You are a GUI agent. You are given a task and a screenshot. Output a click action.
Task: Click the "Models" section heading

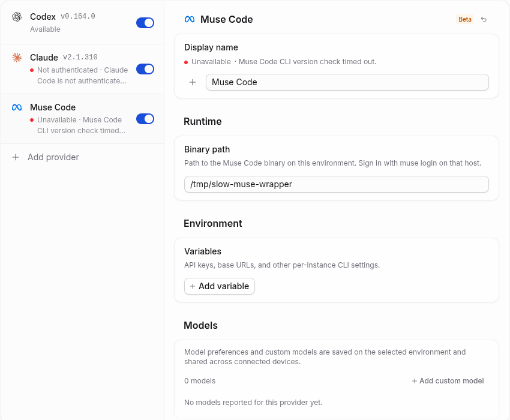[200, 326]
